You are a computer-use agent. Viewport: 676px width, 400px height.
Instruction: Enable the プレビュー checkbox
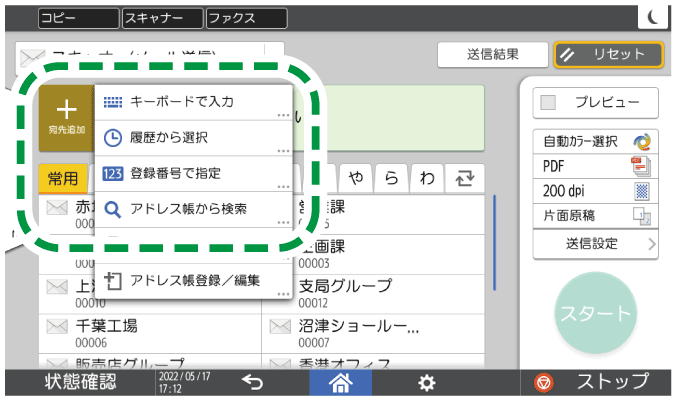click(x=548, y=103)
